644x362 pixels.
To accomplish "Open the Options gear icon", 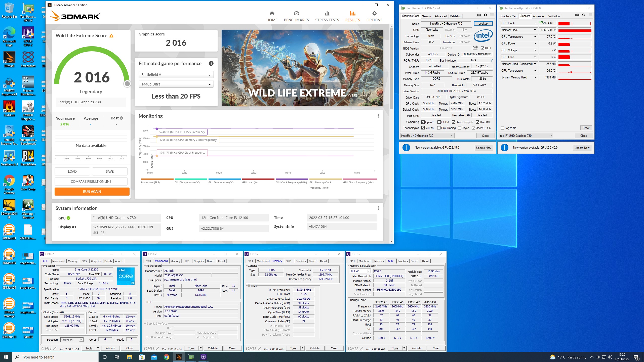I will pos(374,13).
